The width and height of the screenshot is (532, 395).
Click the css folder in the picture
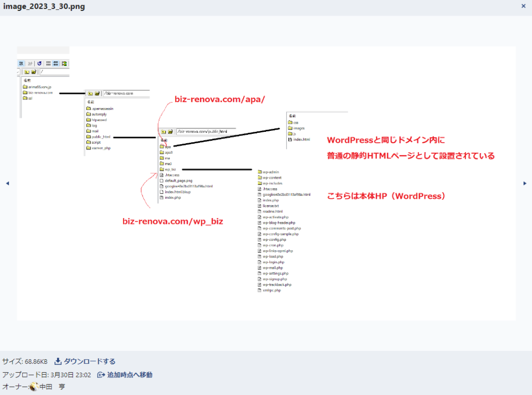pyautogui.click(x=294, y=122)
